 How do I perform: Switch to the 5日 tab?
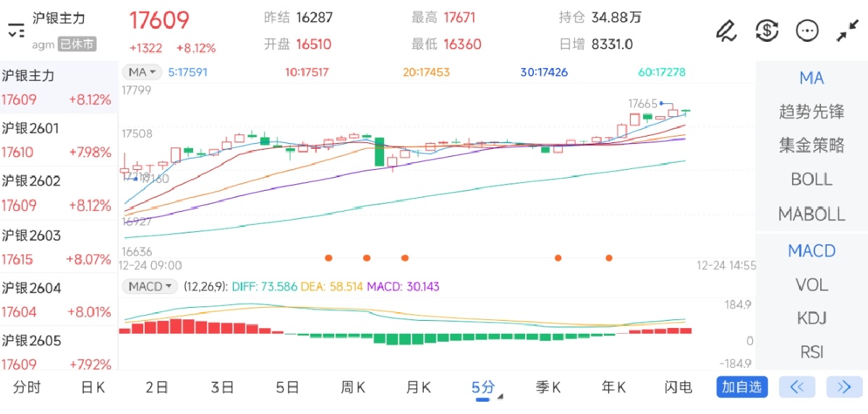tap(287, 387)
